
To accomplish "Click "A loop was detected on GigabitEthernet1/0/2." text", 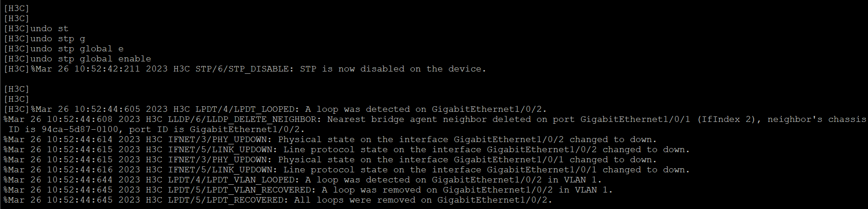I will point(426,109).
